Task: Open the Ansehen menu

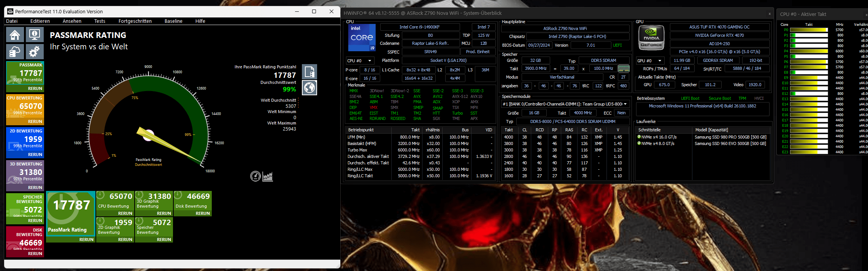Action: point(72,21)
